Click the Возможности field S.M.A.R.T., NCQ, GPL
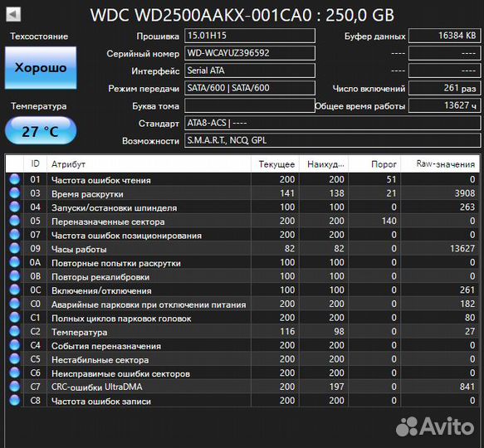The image size is (484, 448). (x=332, y=141)
